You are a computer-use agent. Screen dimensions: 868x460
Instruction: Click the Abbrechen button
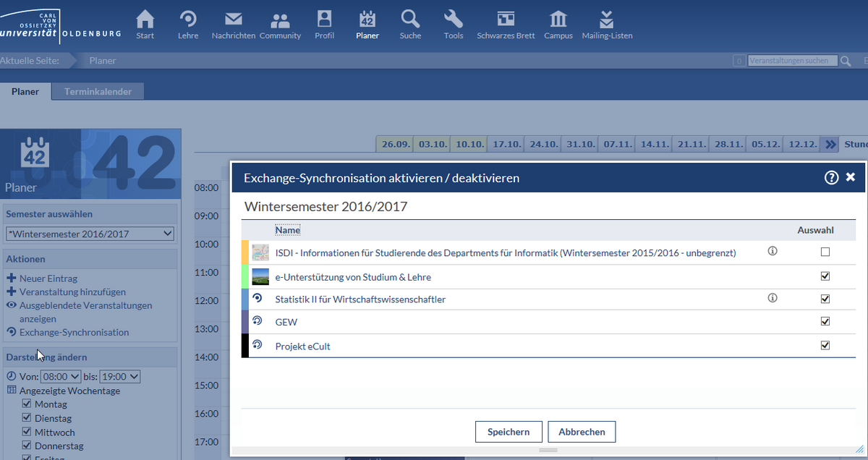click(582, 432)
